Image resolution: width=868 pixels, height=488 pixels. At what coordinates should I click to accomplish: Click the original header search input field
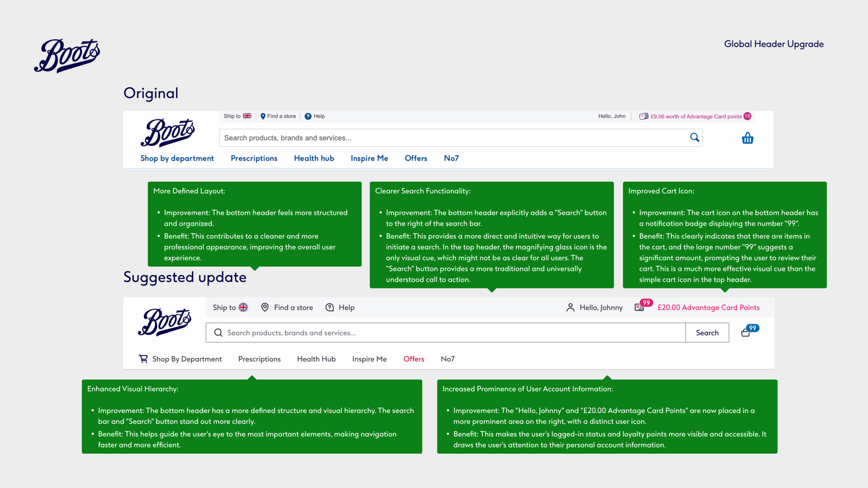[x=441, y=138]
